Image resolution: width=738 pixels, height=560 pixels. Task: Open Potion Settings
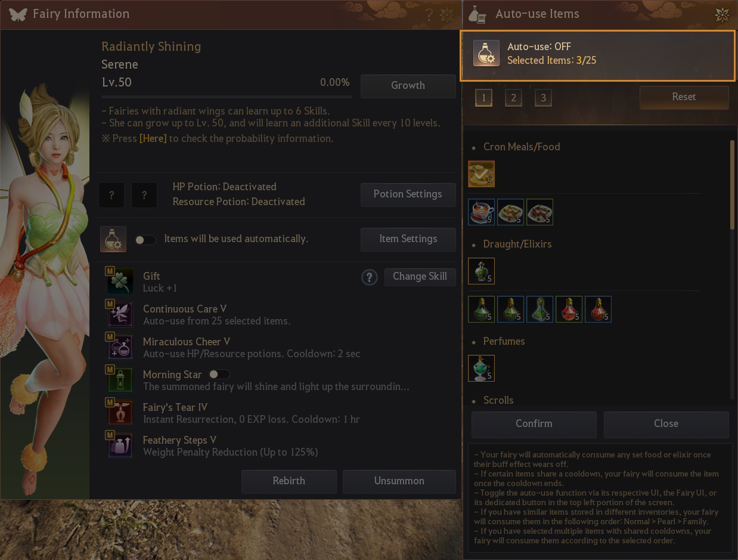tap(408, 194)
